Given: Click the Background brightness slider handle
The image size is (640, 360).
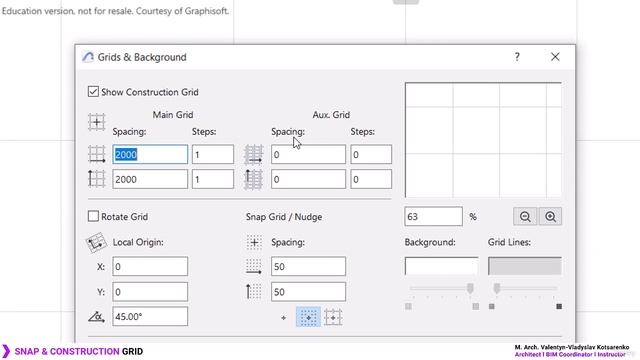Looking at the screenshot, I should click(x=470, y=288).
